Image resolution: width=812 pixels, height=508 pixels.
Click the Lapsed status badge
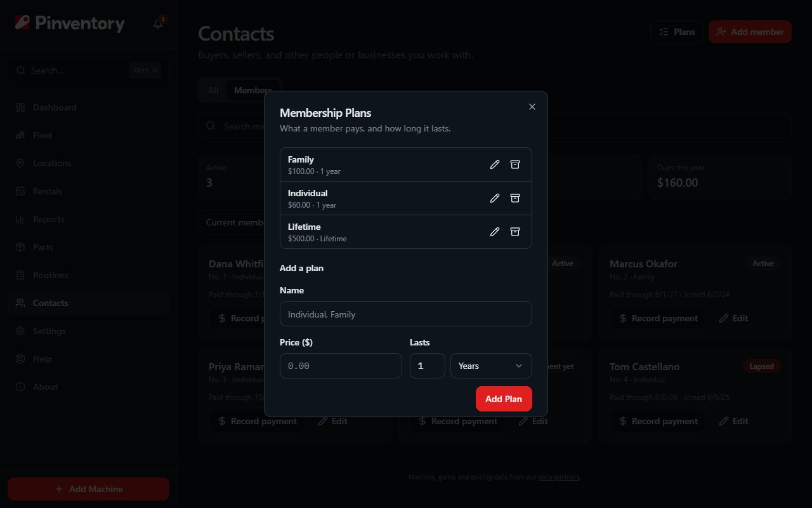click(x=761, y=366)
